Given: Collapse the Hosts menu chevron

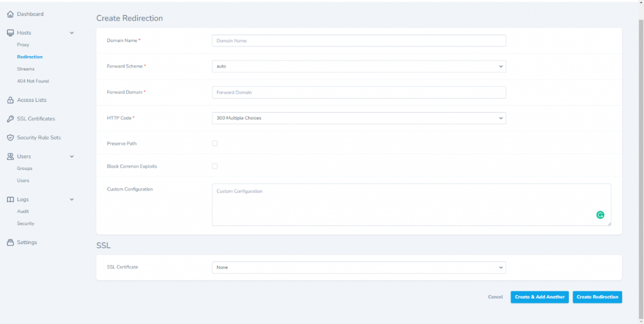Looking at the screenshot, I should pyautogui.click(x=72, y=33).
